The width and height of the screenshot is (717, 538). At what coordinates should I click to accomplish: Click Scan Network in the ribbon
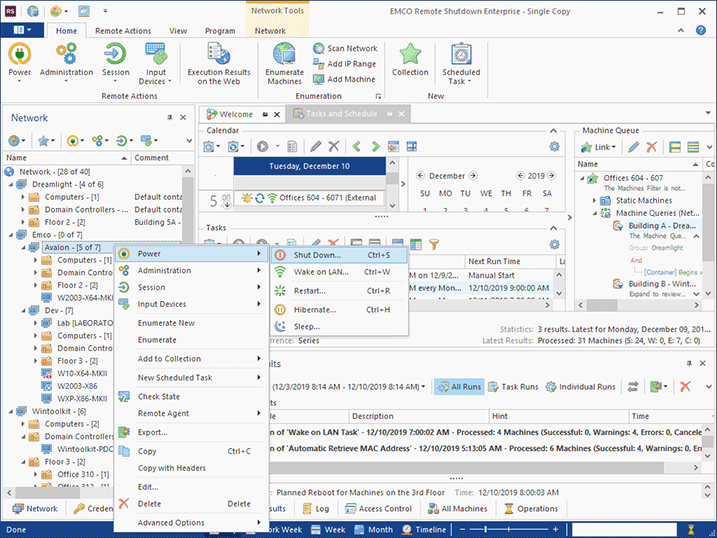[x=344, y=48]
